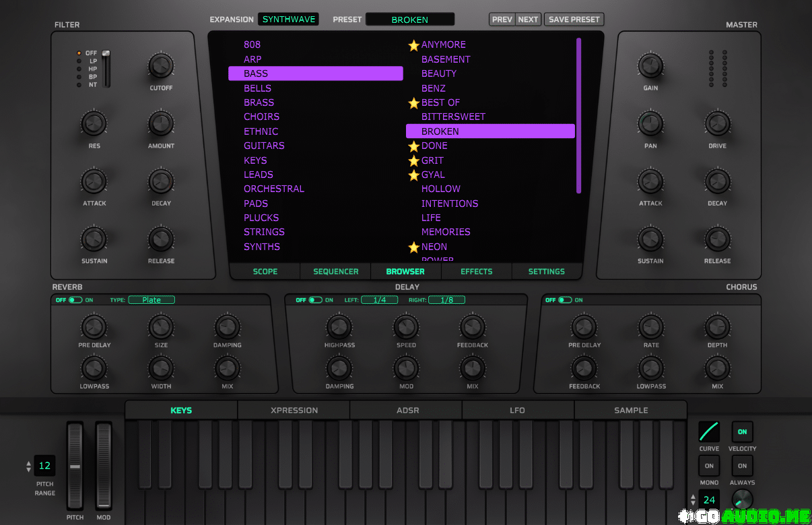Open the LFO tab

[x=517, y=410]
